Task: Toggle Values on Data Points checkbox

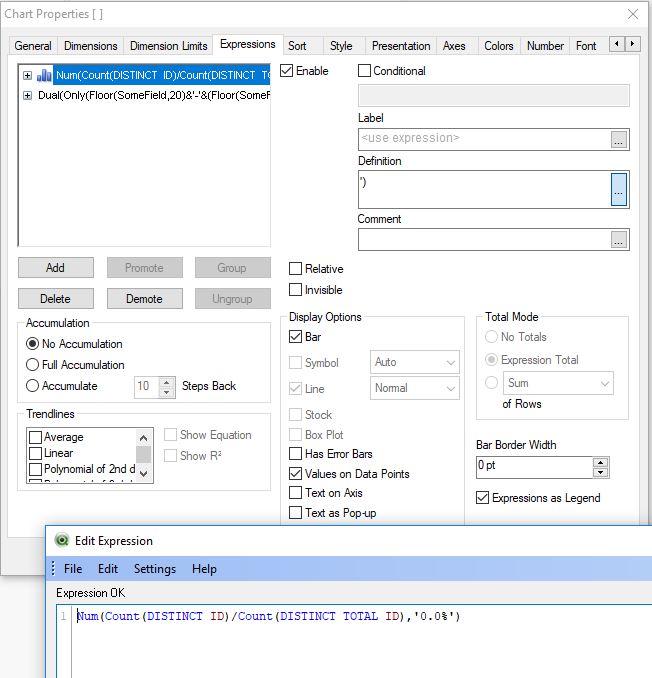Action: coord(295,474)
